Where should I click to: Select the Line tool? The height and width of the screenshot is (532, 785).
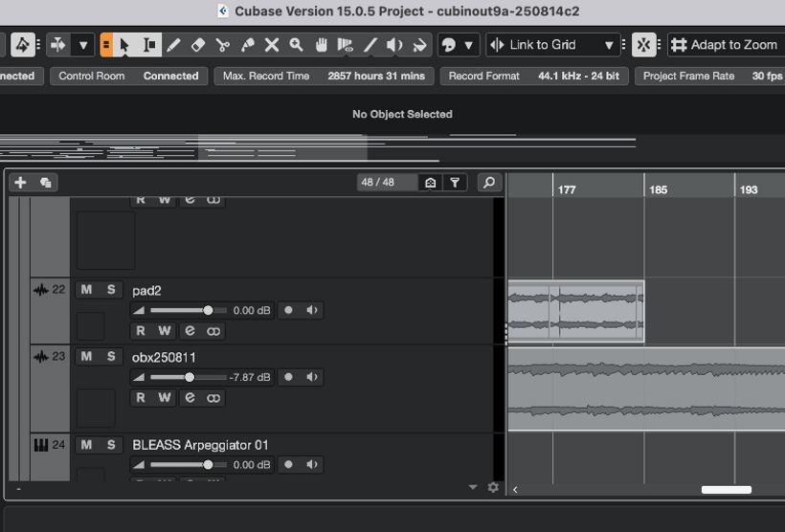tap(370, 45)
